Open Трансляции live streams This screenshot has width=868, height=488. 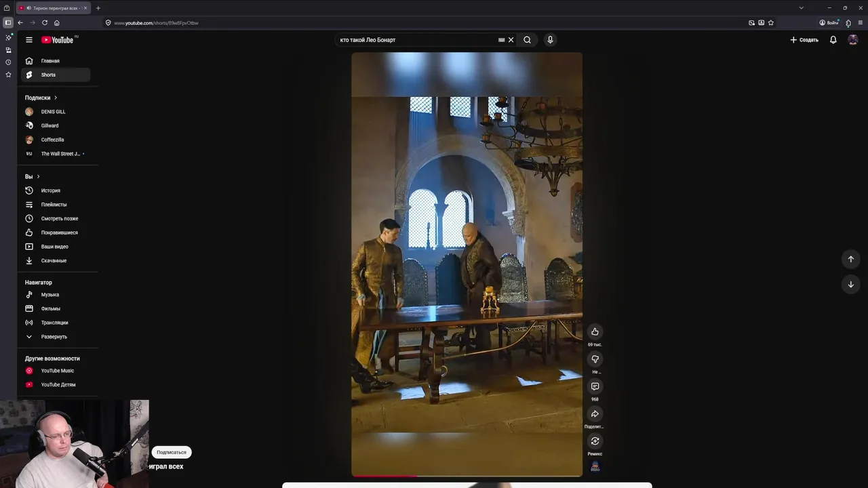(54, 323)
